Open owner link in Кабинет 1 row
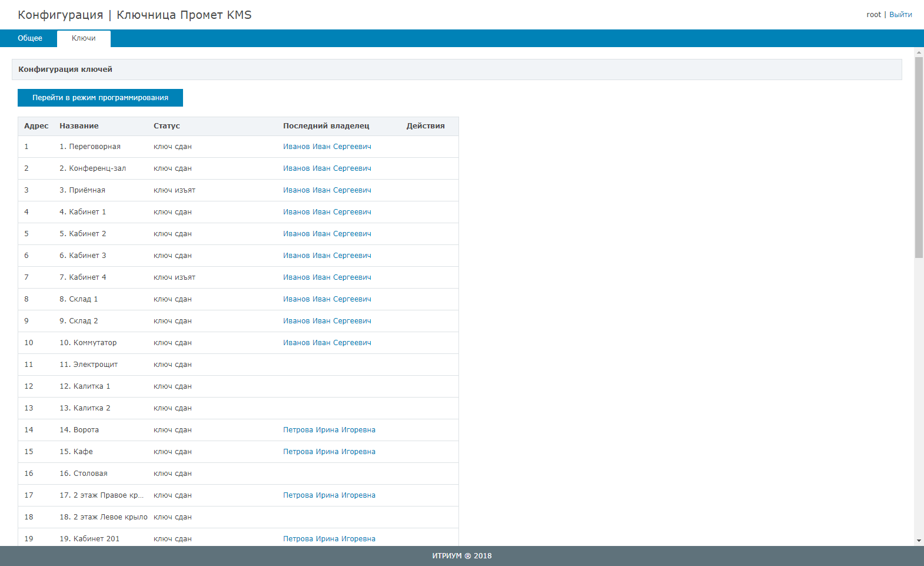Viewport: 924px width, 566px height. coord(327,212)
